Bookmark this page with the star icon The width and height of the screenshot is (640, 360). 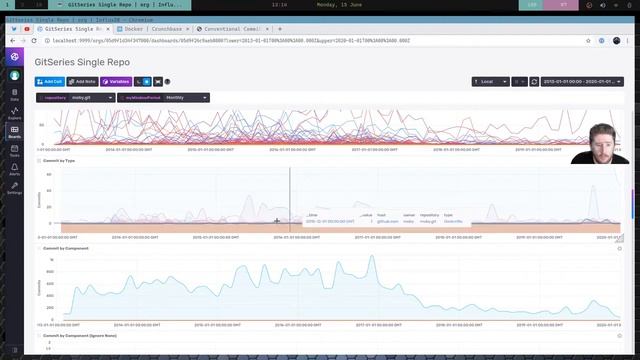[x=588, y=41]
